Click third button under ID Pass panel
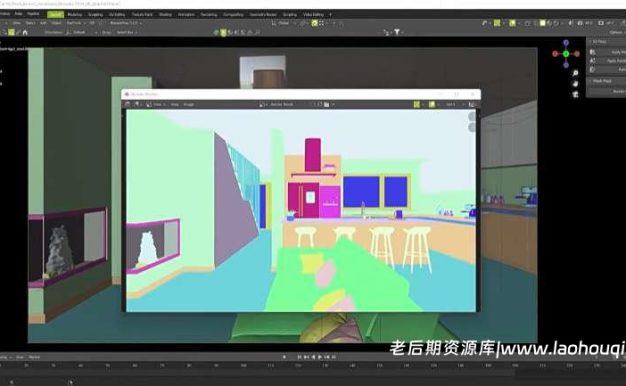Viewport: 626px width, 386px height. pyautogui.click(x=608, y=69)
